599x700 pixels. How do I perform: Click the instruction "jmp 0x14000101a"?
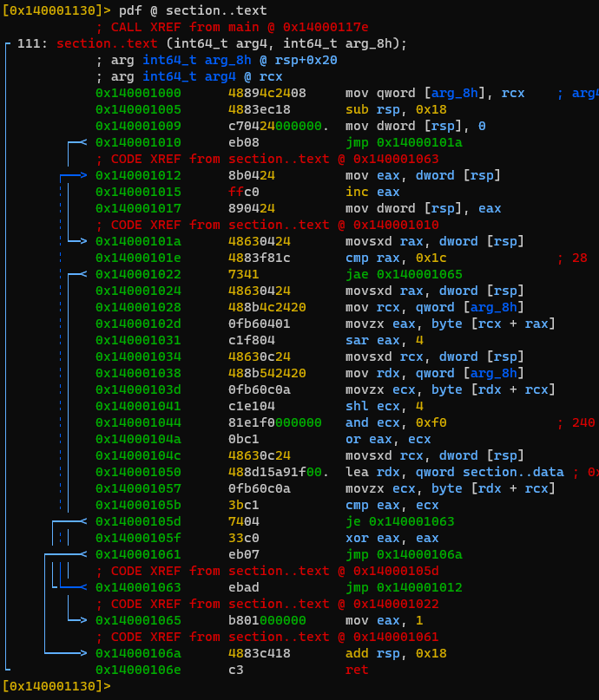[x=404, y=142]
